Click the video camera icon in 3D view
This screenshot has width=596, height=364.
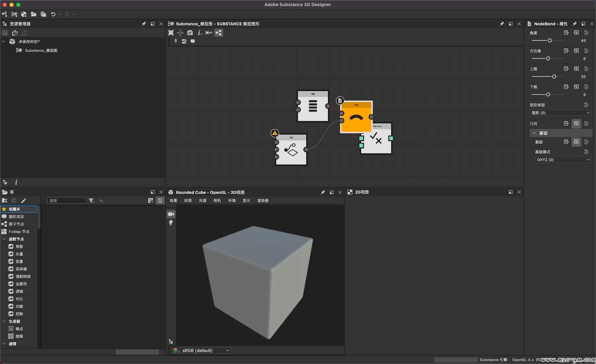point(171,214)
